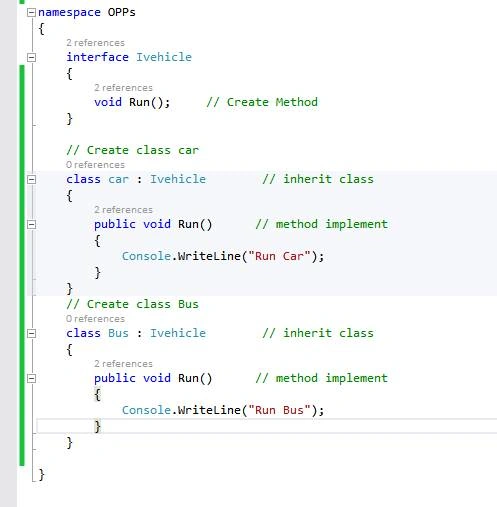This screenshot has width=497, height=507.
Task: Open '2 references' above car's public void Run()
Action: pos(123,210)
